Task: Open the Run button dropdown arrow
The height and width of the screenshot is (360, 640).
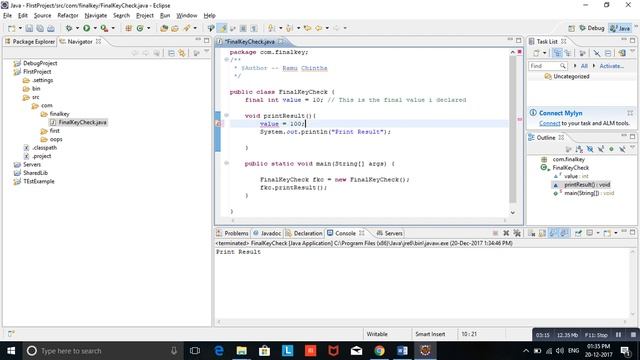Action: (x=95, y=28)
